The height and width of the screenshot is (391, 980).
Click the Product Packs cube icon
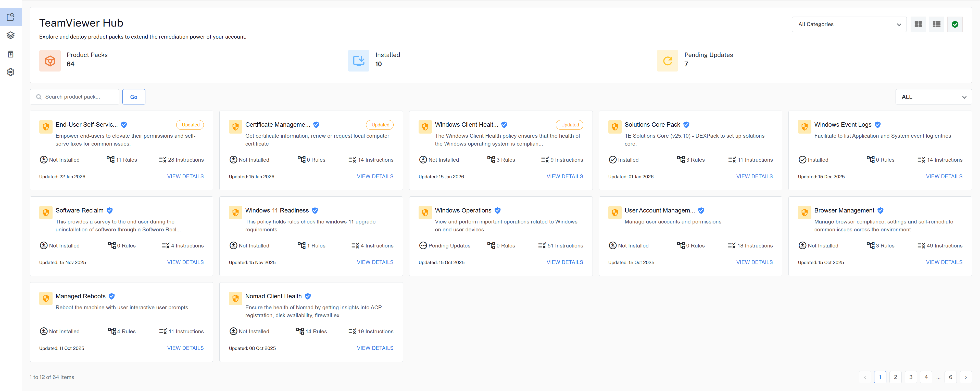pos(50,61)
